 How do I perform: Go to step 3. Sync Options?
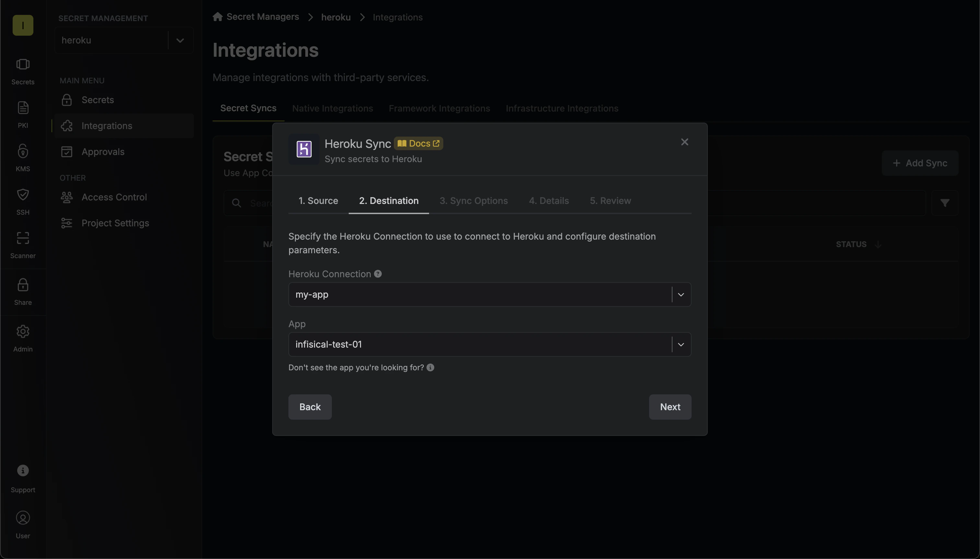[x=473, y=201]
